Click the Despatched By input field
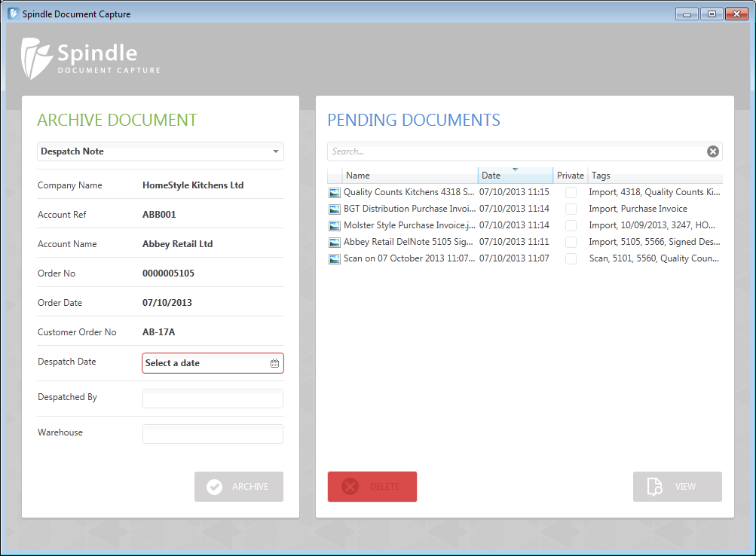 point(213,399)
